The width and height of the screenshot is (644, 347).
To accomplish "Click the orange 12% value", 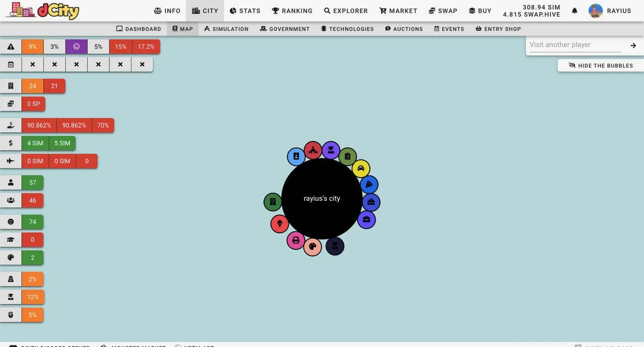I will [33, 297].
